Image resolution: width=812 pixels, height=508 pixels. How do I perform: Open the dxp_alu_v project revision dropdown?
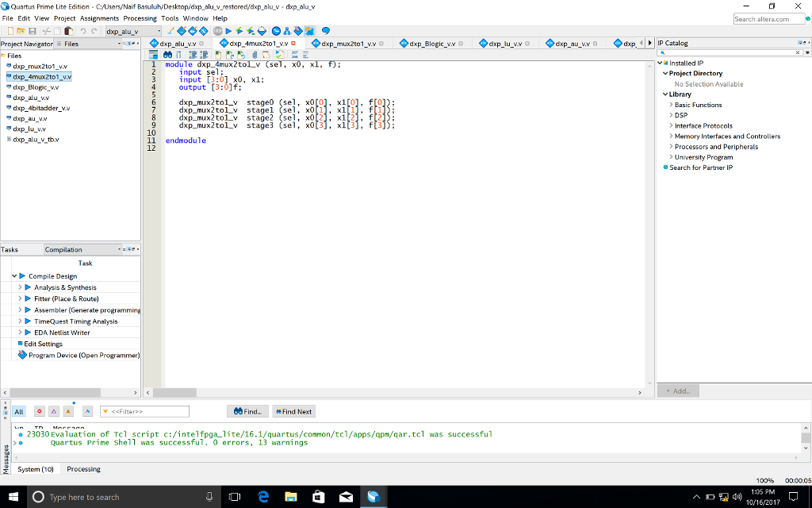(159, 31)
